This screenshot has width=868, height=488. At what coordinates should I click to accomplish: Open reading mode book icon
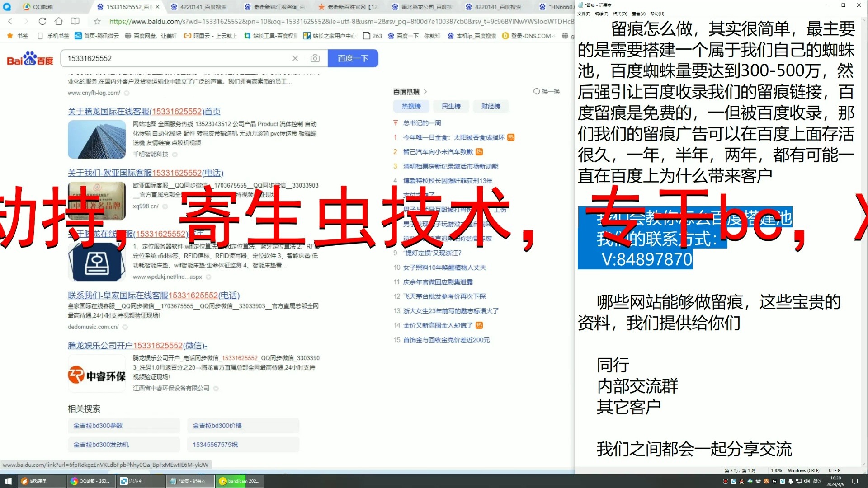click(x=75, y=21)
